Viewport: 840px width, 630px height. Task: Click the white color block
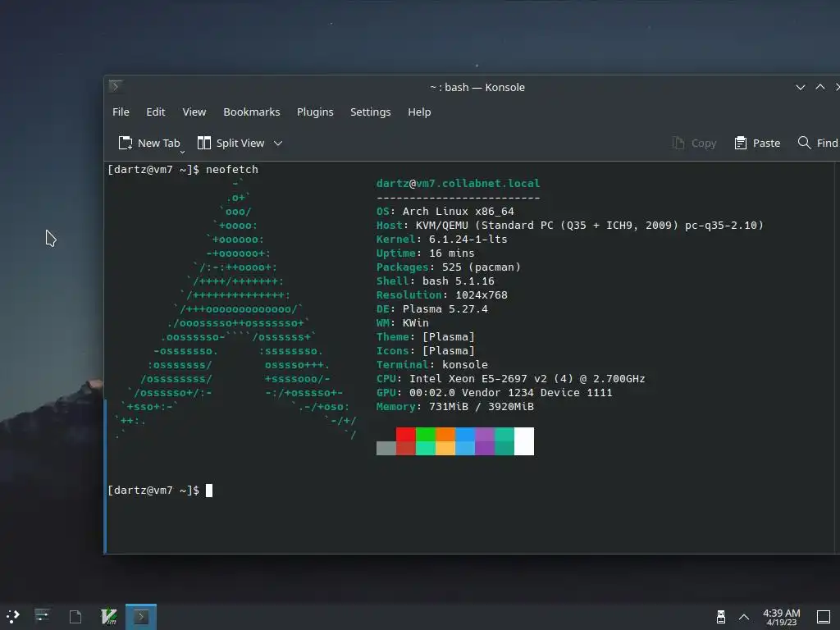(x=524, y=441)
